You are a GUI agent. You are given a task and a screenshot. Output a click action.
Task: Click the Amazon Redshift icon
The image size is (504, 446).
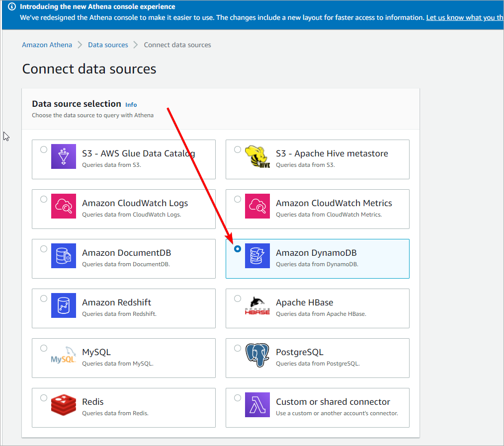pos(63,305)
